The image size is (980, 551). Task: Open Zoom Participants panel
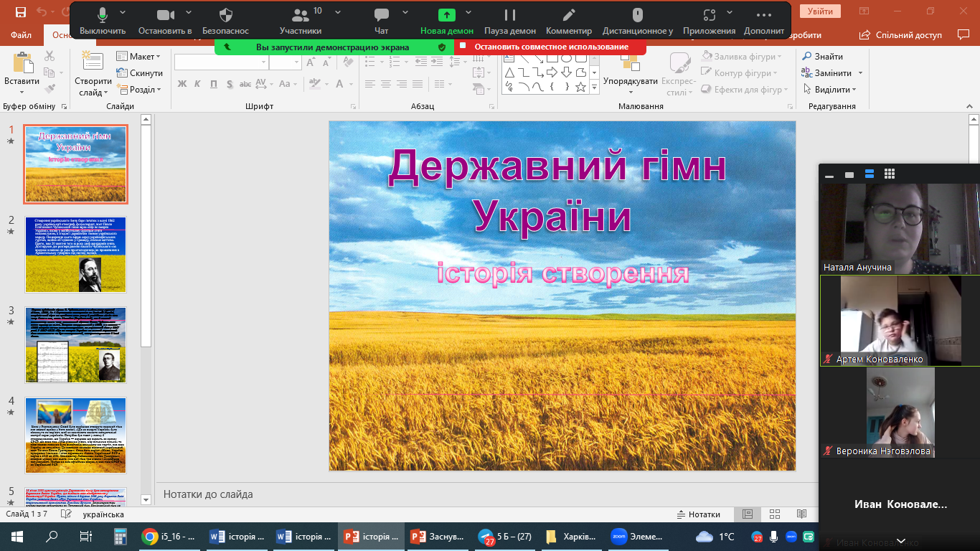click(301, 21)
